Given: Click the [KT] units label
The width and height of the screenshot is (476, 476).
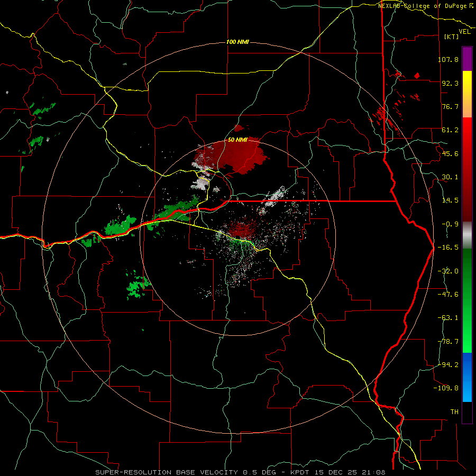Looking at the screenshot, I should (452, 36).
